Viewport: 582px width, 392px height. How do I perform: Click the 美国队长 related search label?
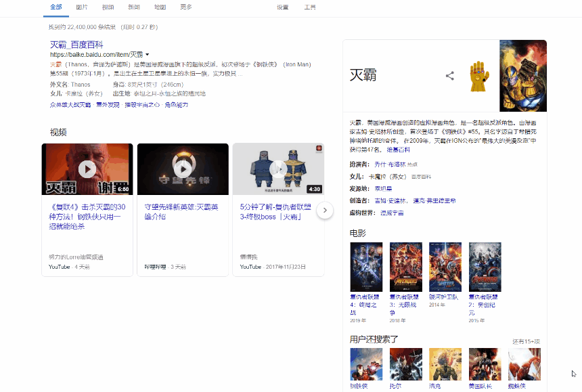click(x=480, y=386)
